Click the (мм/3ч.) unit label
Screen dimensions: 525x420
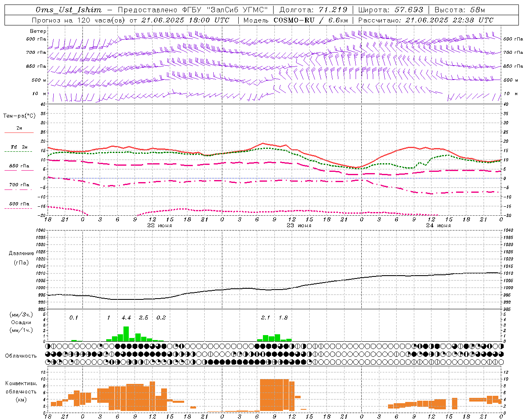(21, 315)
